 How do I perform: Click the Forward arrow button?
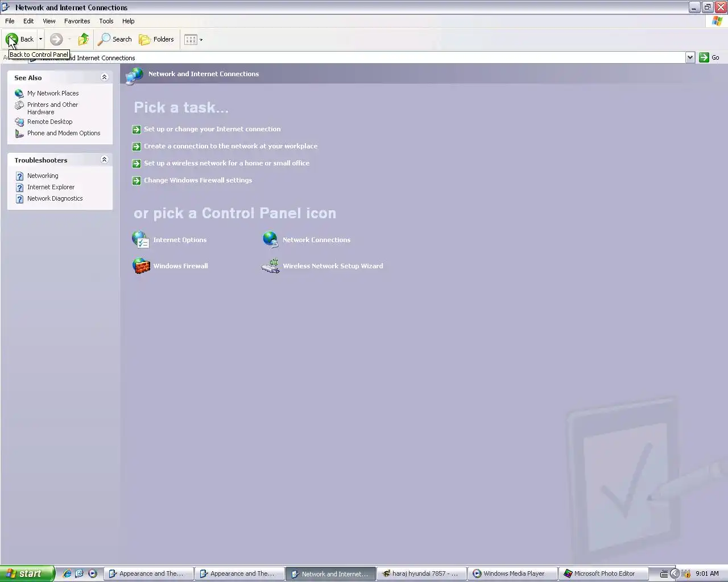pyautogui.click(x=56, y=39)
